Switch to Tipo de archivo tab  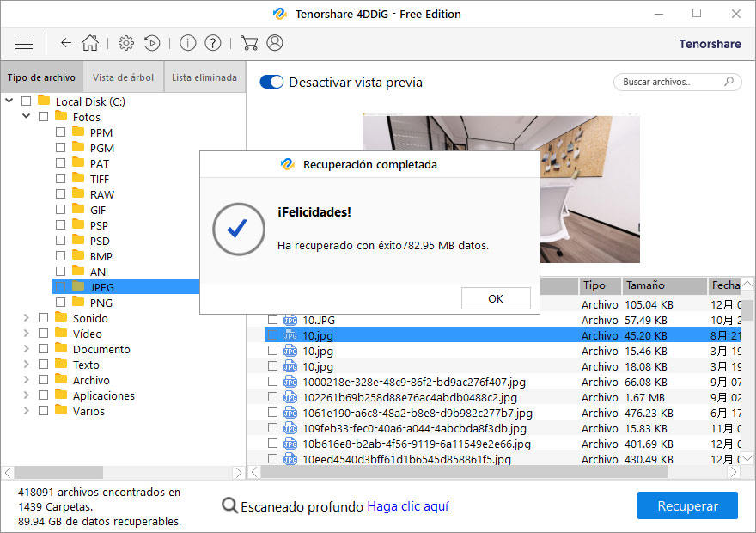point(41,77)
